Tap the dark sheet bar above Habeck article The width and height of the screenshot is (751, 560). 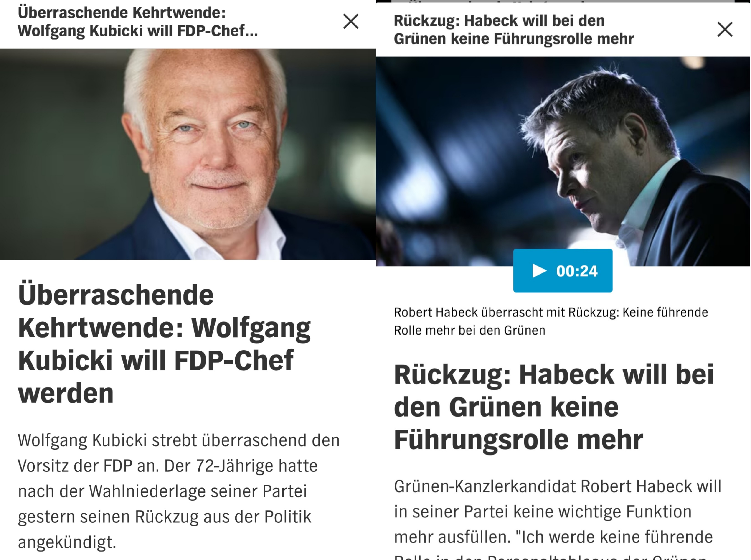[563, 1]
